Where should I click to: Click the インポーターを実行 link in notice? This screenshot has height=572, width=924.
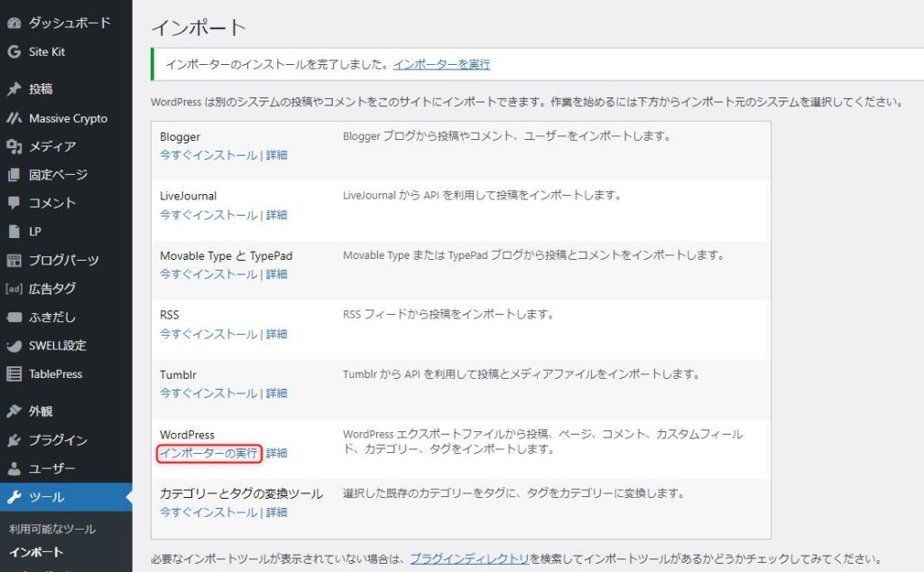441,65
